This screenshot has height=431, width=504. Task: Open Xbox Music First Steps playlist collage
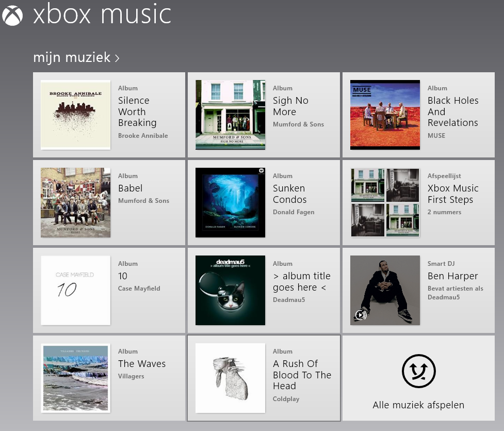[385, 202]
